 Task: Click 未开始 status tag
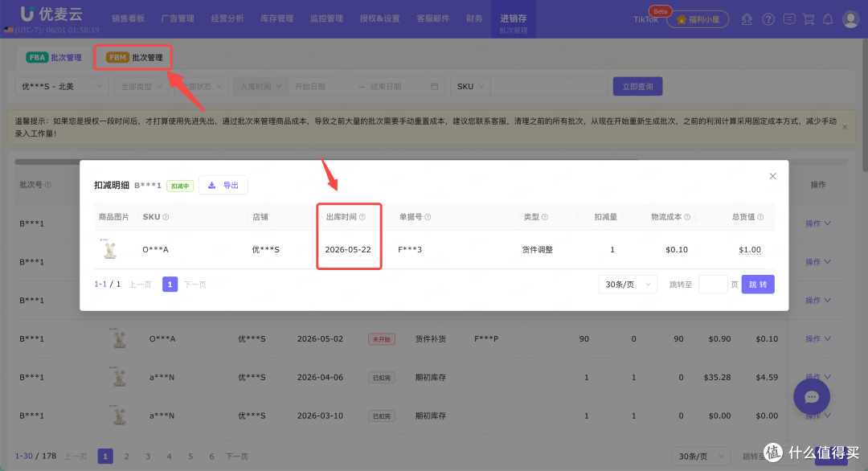[x=382, y=338]
